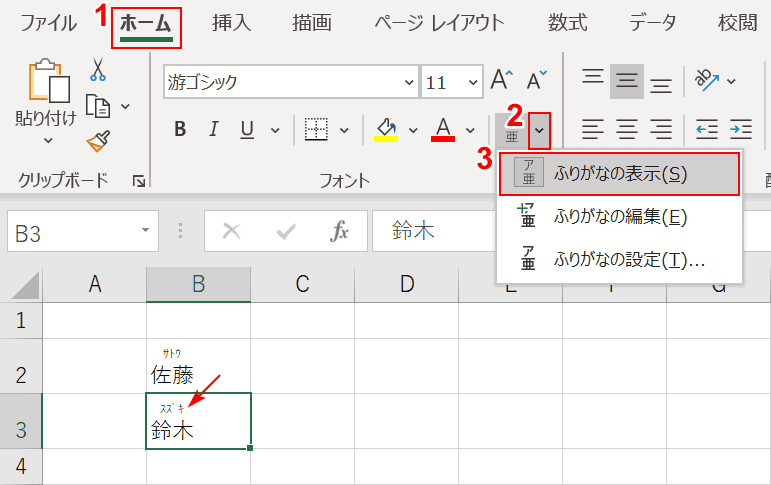Open the ファイル tab
The height and width of the screenshot is (485, 771).
(x=48, y=23)
